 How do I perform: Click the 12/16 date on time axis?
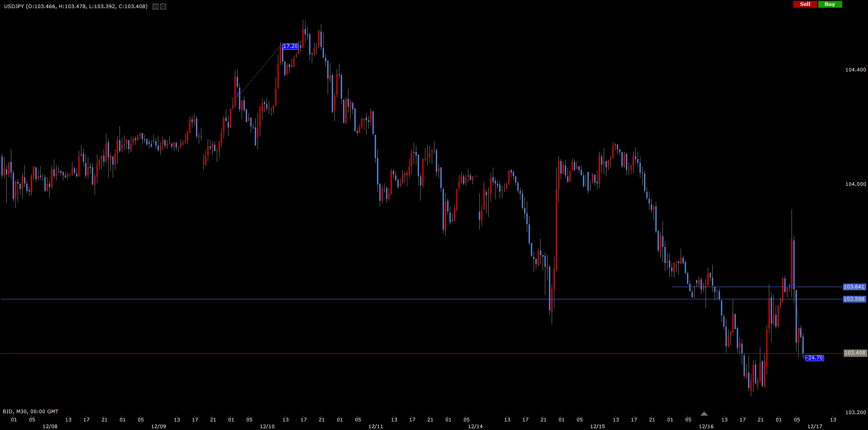[706, 426]
